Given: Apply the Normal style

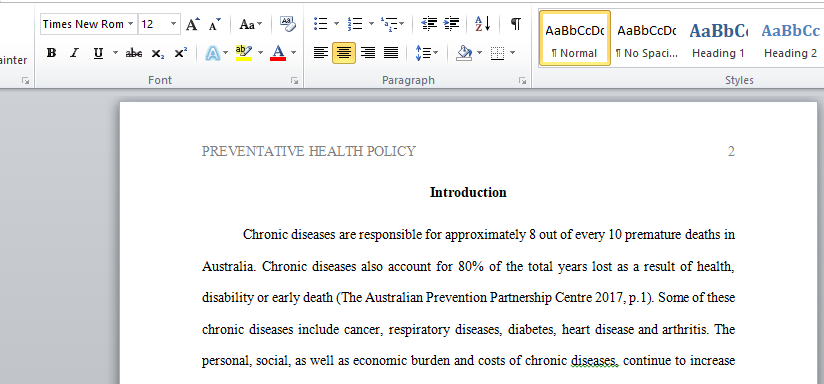Looking at the screenshot, I should tap(575, 38).
